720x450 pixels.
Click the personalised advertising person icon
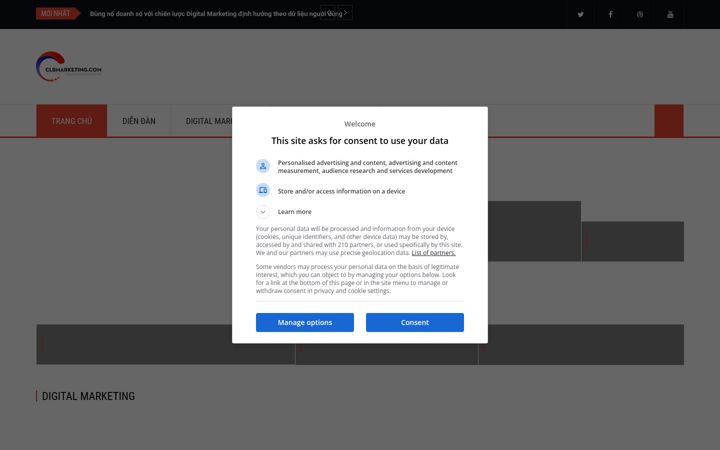pos(263,166)
